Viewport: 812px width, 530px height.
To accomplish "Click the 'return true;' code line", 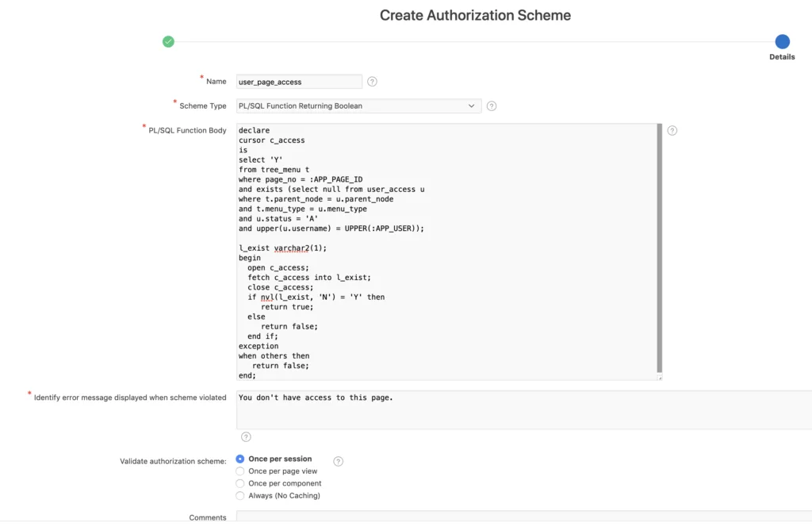I will 287,307.
